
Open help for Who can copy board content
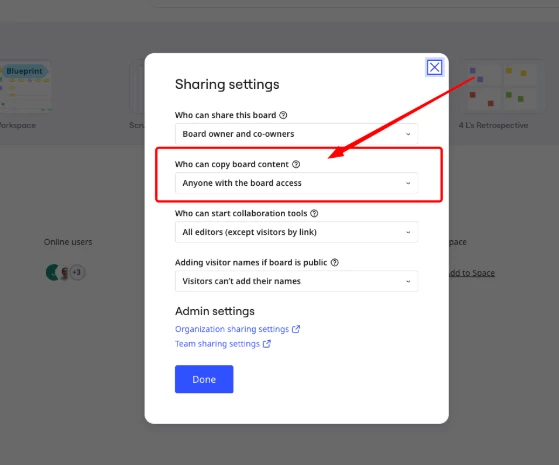296,164
